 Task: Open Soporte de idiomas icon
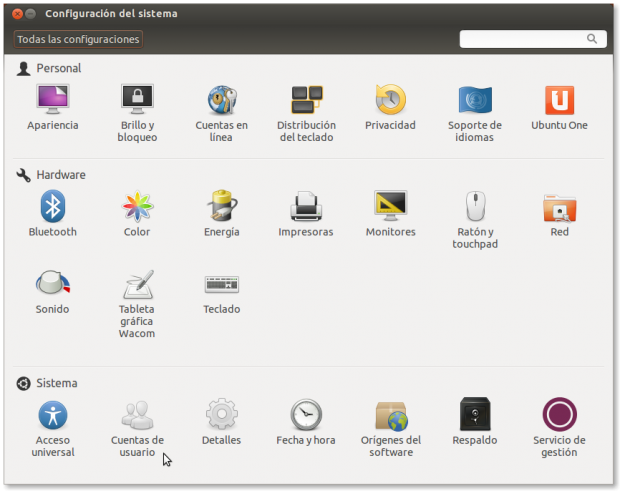click(x=475, y=99)
